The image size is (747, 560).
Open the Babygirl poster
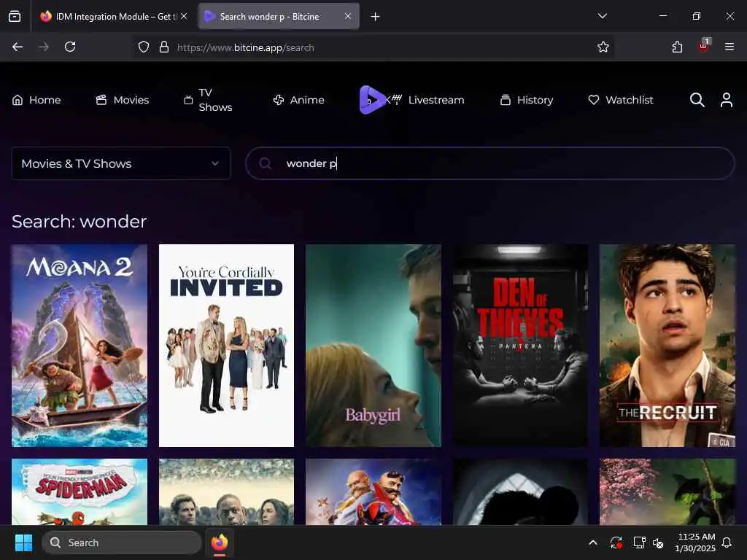tap(373, 345)
